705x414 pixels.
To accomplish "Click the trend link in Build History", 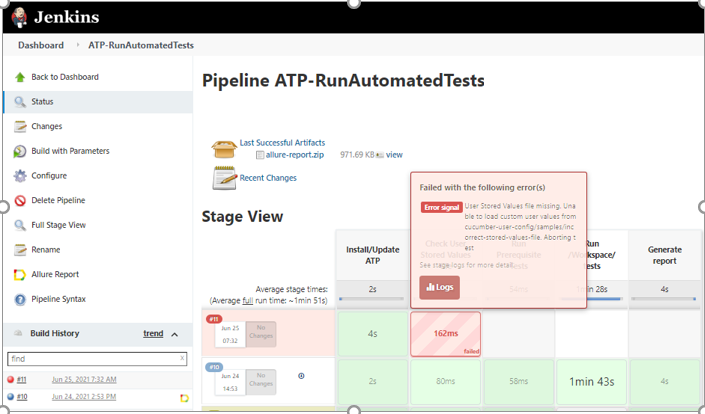I will tap(153, 334).
